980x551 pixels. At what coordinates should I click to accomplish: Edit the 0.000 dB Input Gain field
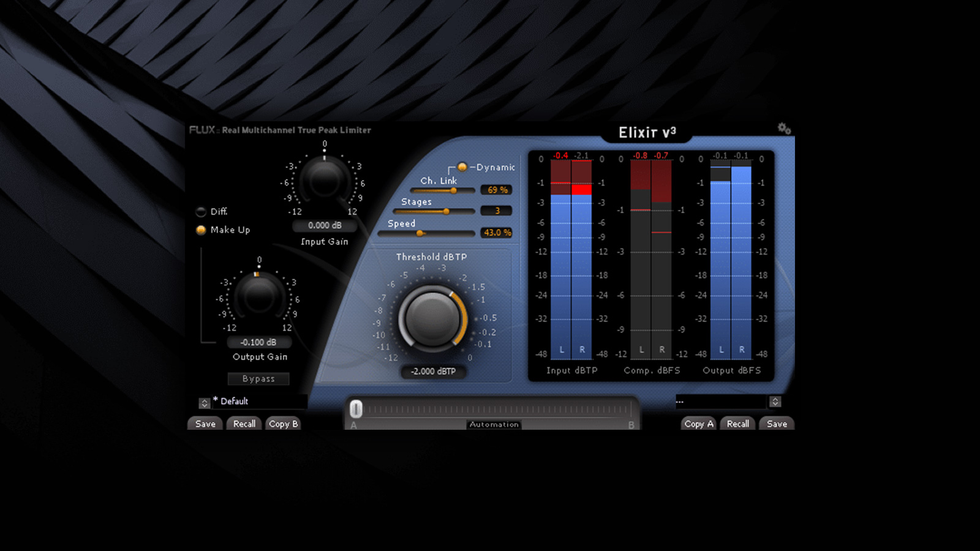[x=325, y=225]
